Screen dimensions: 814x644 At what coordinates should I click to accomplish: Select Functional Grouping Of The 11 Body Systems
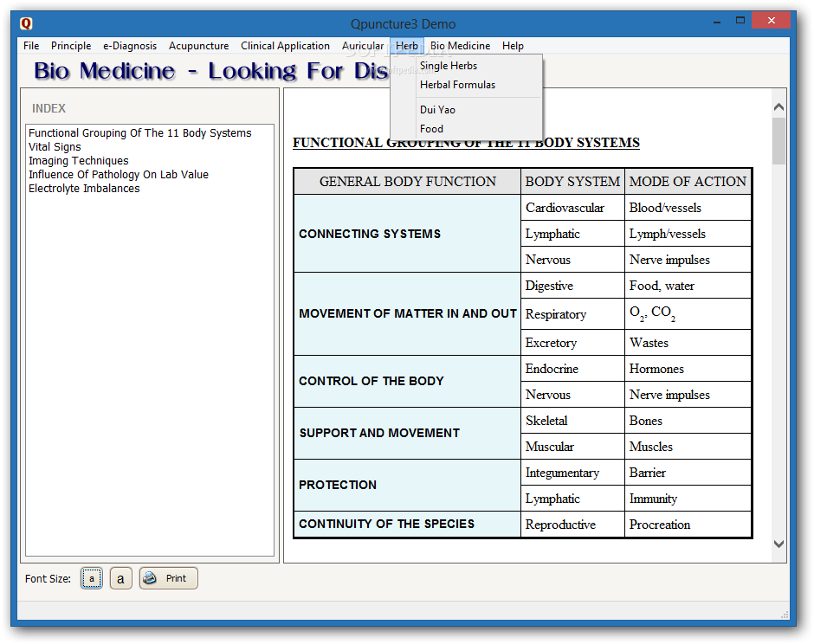coord(140,132)
